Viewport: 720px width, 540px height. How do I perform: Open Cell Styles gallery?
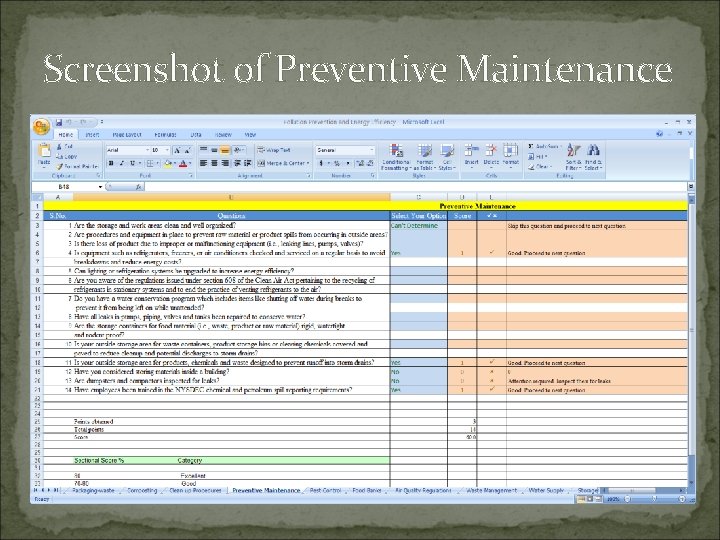[447, 157]
